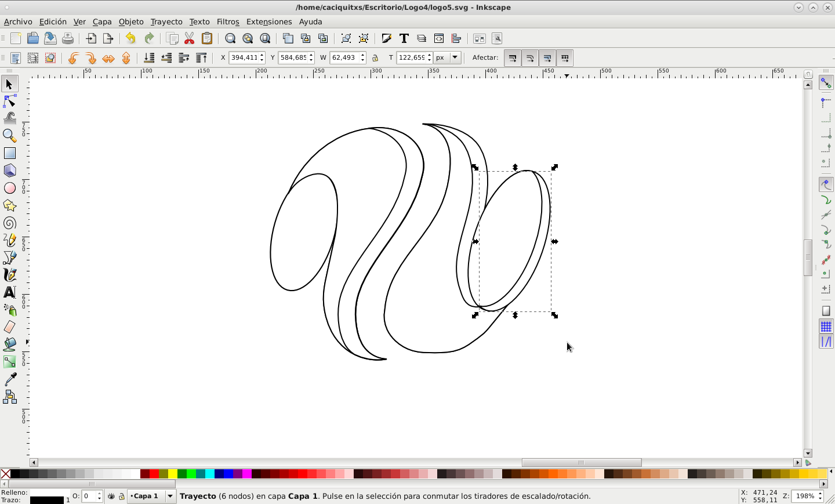
Task: Select the Node editing tool
Action: tap(10, 101)
